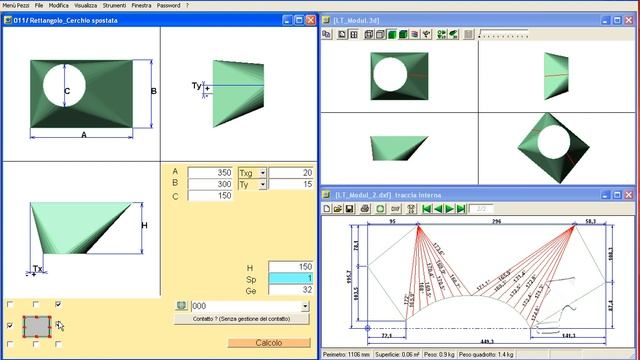The height and width of the screenshot is (360, 640).
Task: Toggle the axes icon in 3D toolbar
Action: (426, 35)
